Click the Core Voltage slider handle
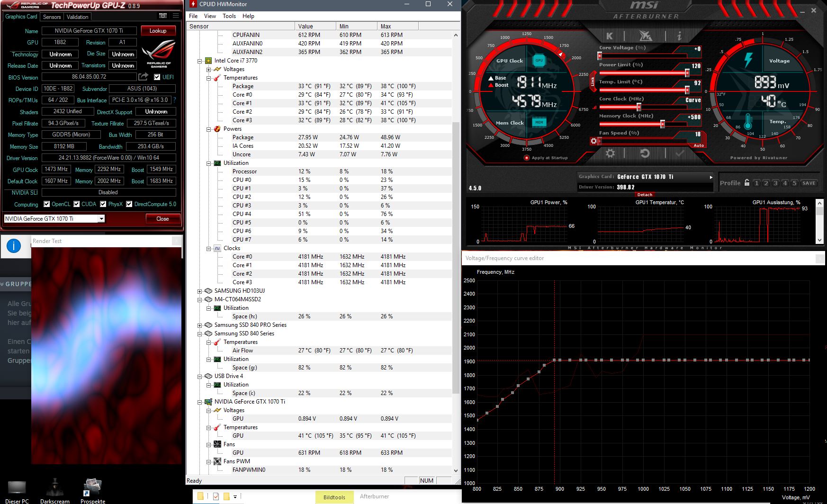827x504 pixels. click(x=600, y=56)
